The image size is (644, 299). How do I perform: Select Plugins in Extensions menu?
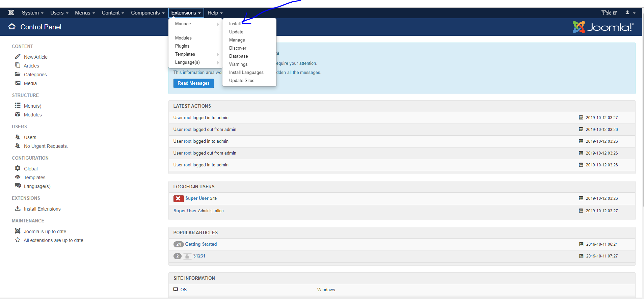182,46
